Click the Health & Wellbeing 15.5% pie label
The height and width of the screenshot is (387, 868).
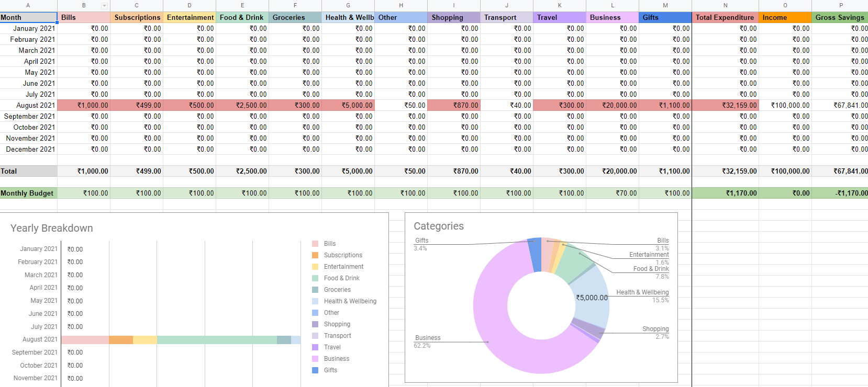642,296
